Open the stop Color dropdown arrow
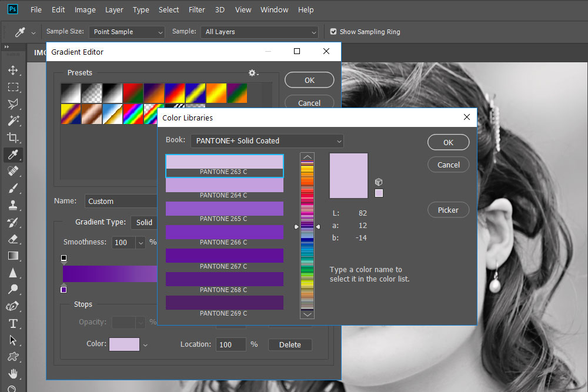Screen dimensions: 588x392 click(x=145, y=345)
